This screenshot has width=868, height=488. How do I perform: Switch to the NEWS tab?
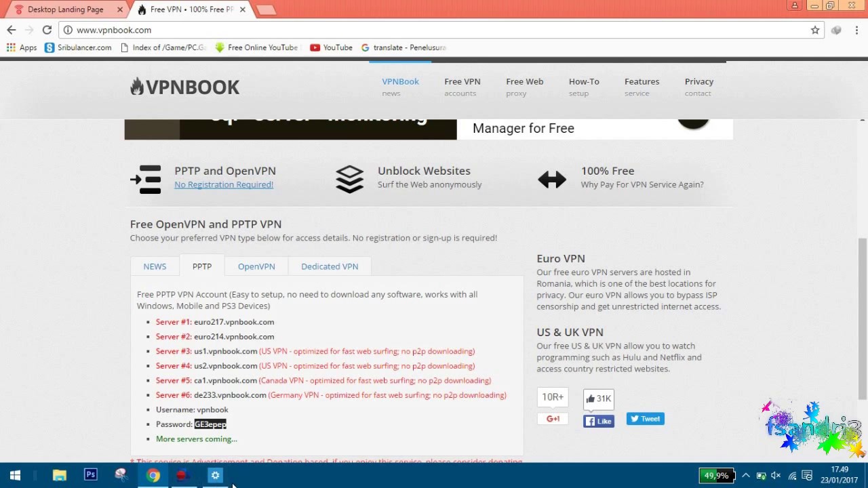pyautogui.click(x=155, y=266)
